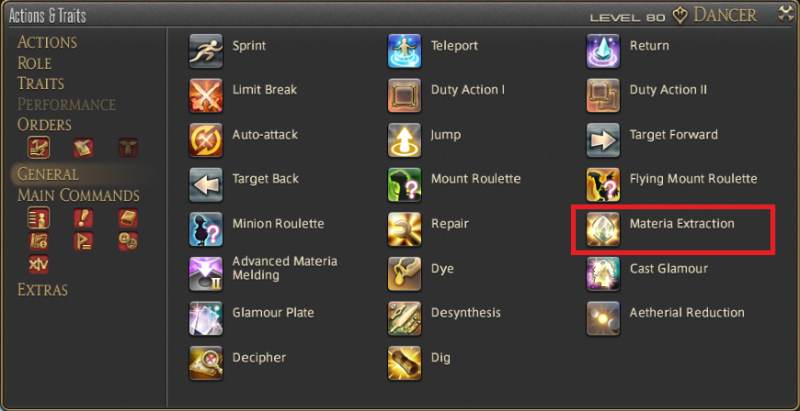Select the Teleport icon
The height and width of the screenshot is (411, 800).
pyautogui.click(x=404, y=51)
